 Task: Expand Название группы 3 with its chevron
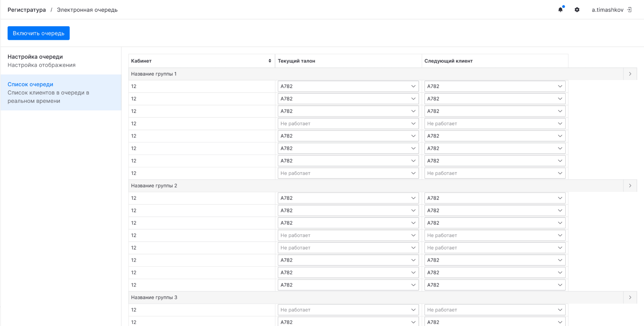630,297
